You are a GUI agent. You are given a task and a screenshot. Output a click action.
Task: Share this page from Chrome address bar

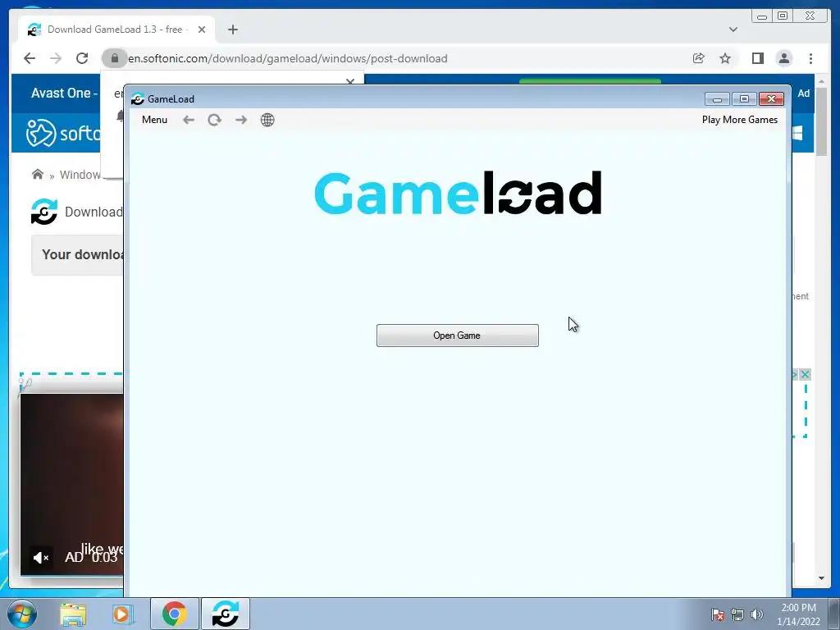[x=699, y=58]
